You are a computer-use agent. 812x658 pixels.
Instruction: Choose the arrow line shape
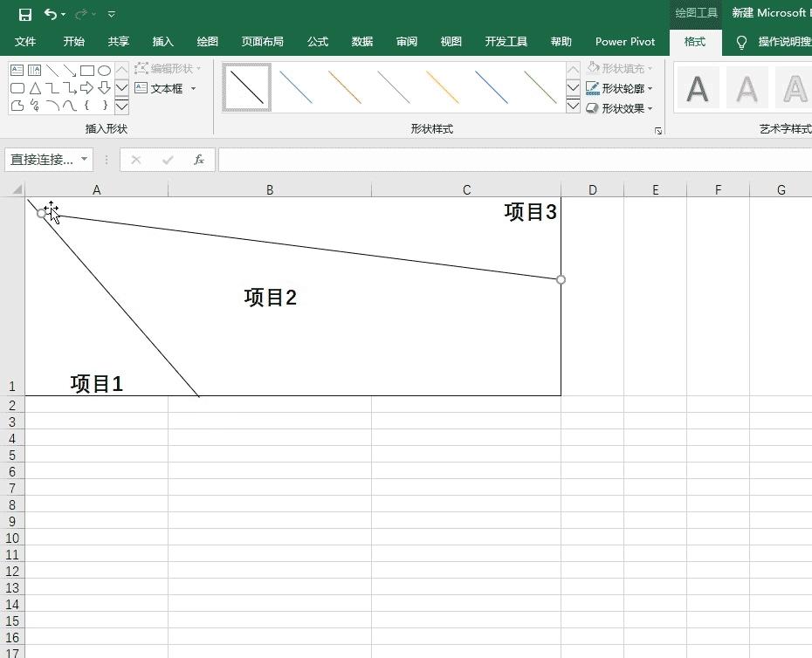pyautogui.click(x=70, y=70)
